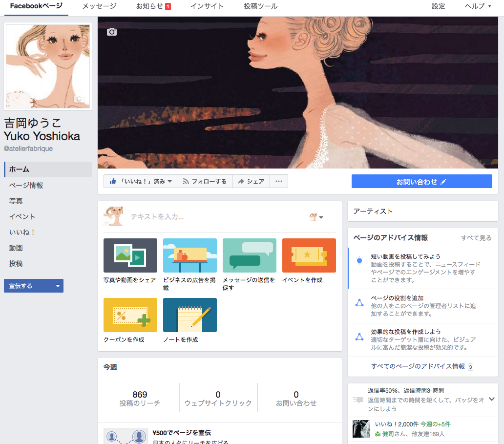
Task: Click the すべて見る link
Action: [476, 238]
